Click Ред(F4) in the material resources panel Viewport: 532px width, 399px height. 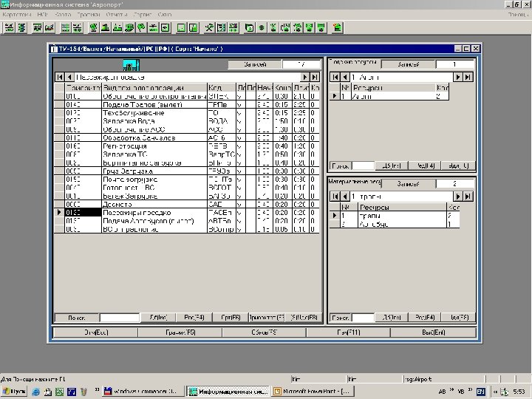click(425, 318)
